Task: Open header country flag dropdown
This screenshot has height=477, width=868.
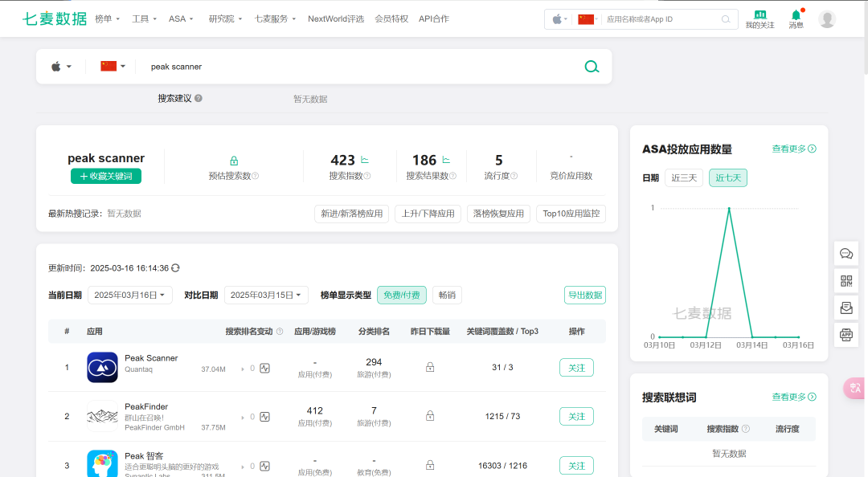Action: click(x=588, y=19)
